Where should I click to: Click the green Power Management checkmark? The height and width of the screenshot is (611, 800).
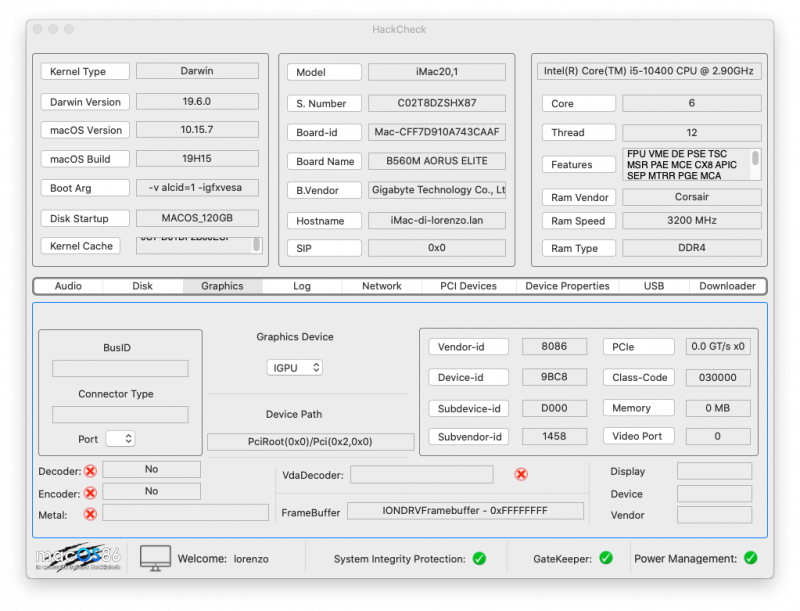(751, 558)
